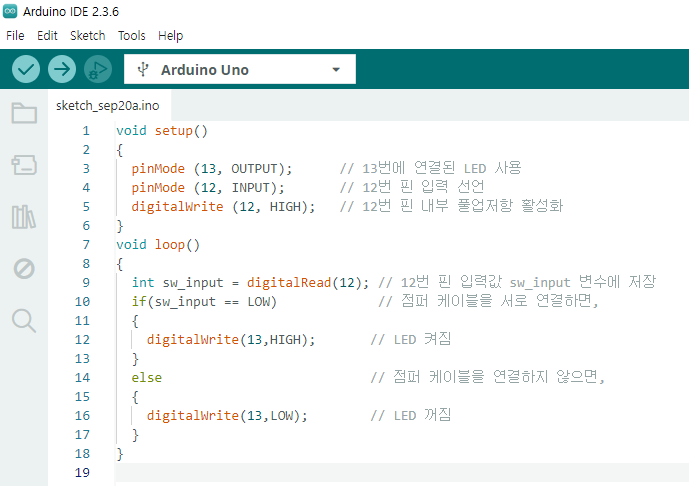Click the Arduino IDE logo in title bar
This screenshot has height=486, width=689.
(10, 11)
